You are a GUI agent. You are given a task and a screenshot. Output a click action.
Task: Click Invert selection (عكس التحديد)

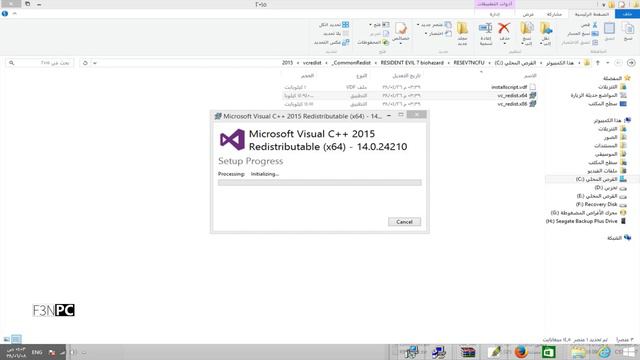point(331,42)
